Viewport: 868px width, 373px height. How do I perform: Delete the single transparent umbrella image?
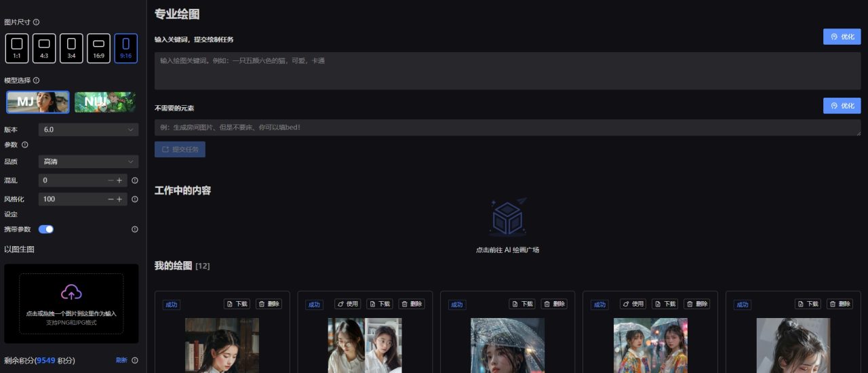pos(555,304)
